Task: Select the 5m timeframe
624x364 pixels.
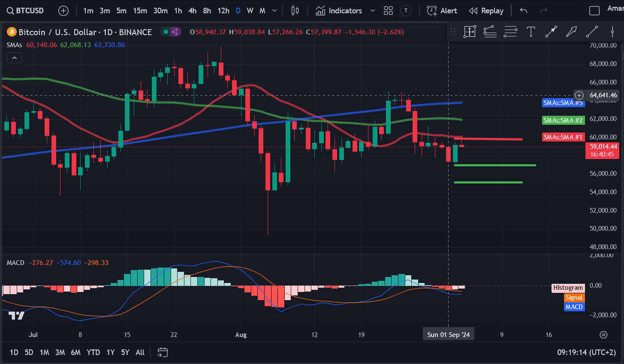Action: tap(121, 11)
